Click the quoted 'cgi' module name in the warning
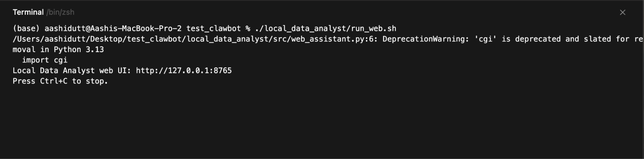The height and width of the screenshot is (159, 644). click(x=485, y=39)
